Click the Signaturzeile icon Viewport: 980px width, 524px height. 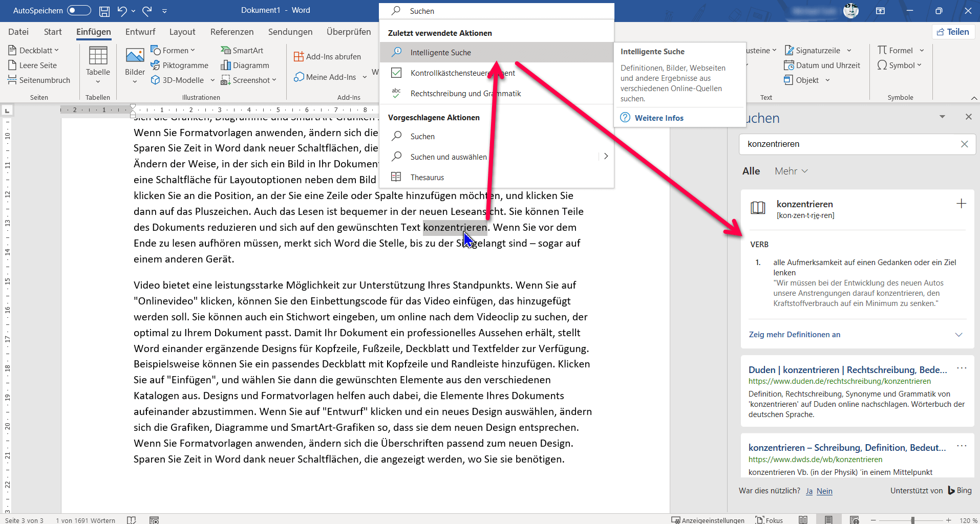(x=789, y=50)
